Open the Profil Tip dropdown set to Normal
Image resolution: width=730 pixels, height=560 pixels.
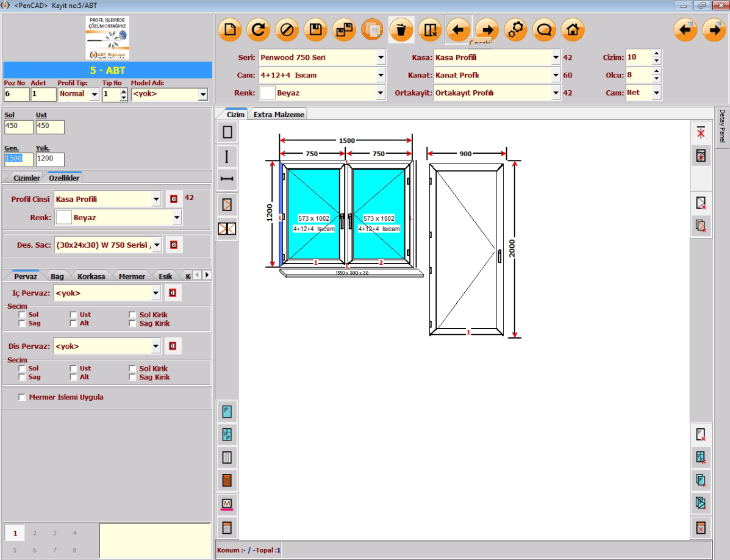click(x=94, y=95)
